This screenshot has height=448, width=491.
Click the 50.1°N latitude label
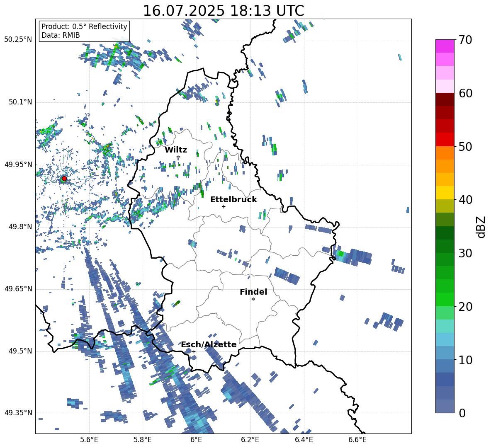click(20, 102)
